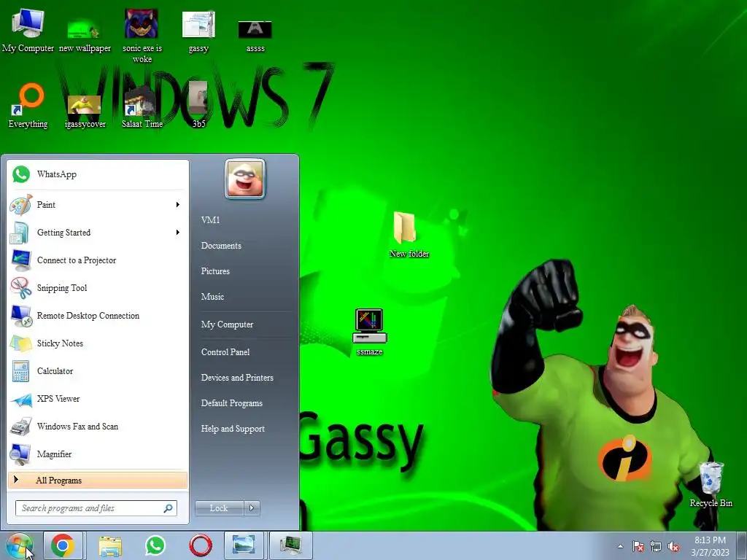Launch Magnifier

pos(97,454)
